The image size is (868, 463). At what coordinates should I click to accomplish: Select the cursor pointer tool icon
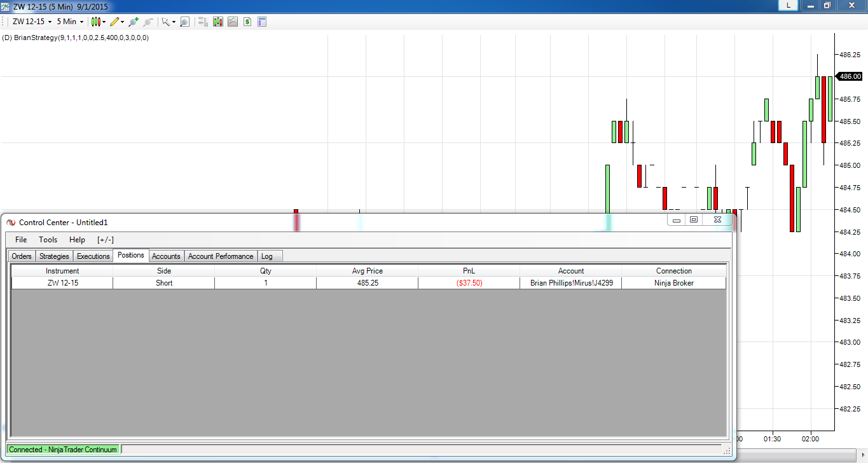(x=165, y=22)
